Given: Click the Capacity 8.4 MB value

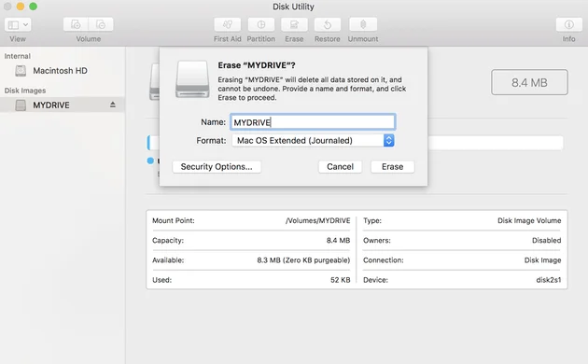Looking at the screenshot, I should [338, 240].
